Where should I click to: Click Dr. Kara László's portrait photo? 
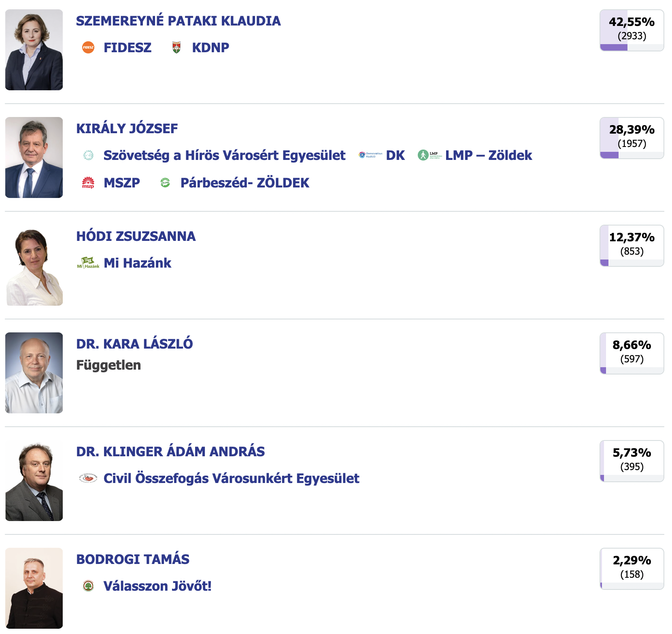pyautogui.click(x=34, y=373)
